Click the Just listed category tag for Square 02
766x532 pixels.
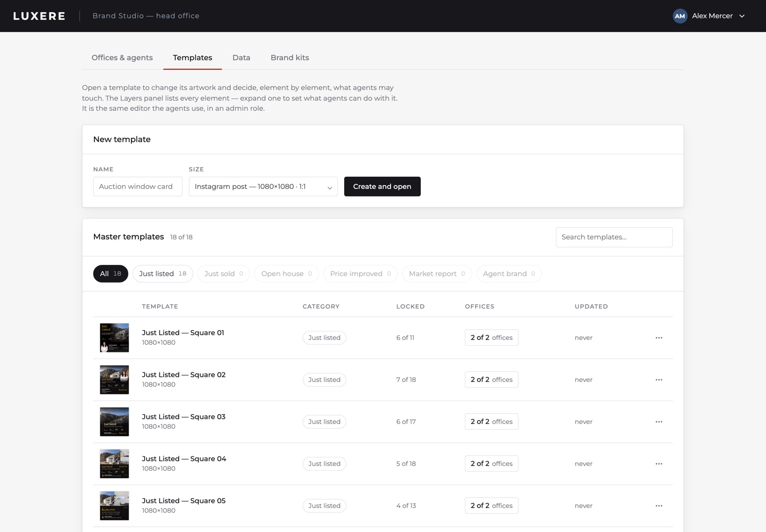pos(324,380)
